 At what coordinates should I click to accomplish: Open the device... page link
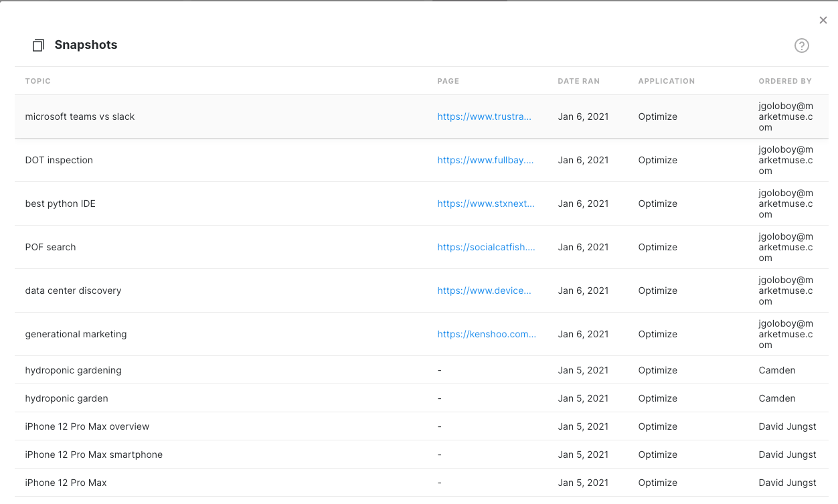484,290
